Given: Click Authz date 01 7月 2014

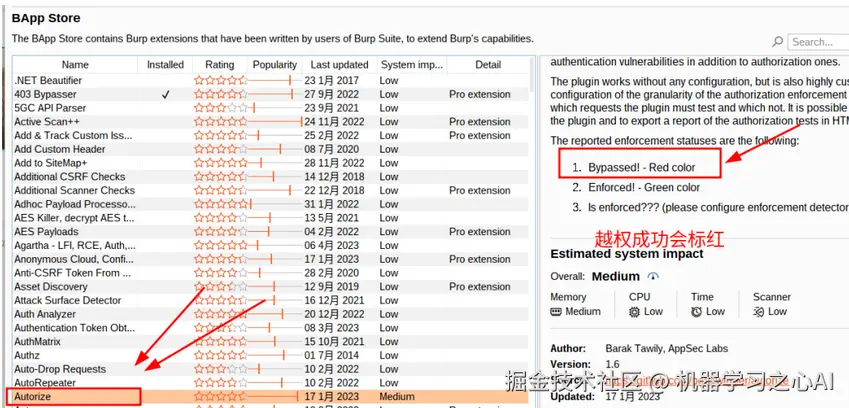Looking at the screenshot, I should coord(331,356).
